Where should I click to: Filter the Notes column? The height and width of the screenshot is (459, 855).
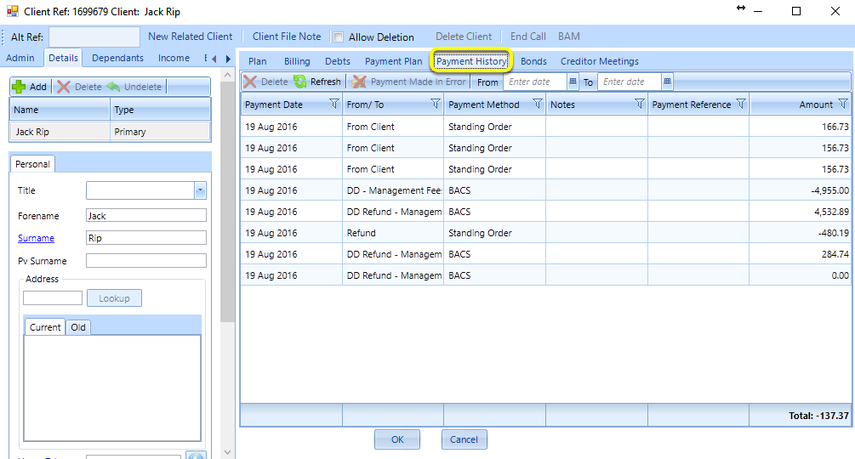pos(639,104)
